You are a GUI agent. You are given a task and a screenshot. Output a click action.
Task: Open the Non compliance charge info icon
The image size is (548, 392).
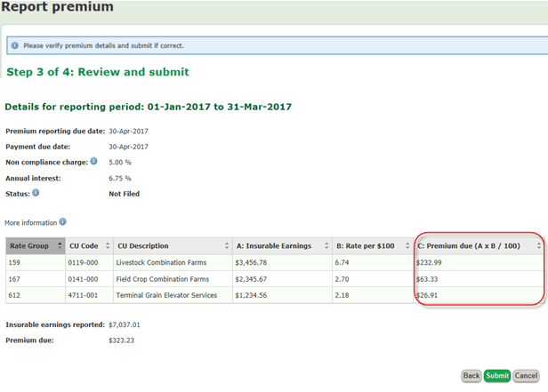[93, 161]
